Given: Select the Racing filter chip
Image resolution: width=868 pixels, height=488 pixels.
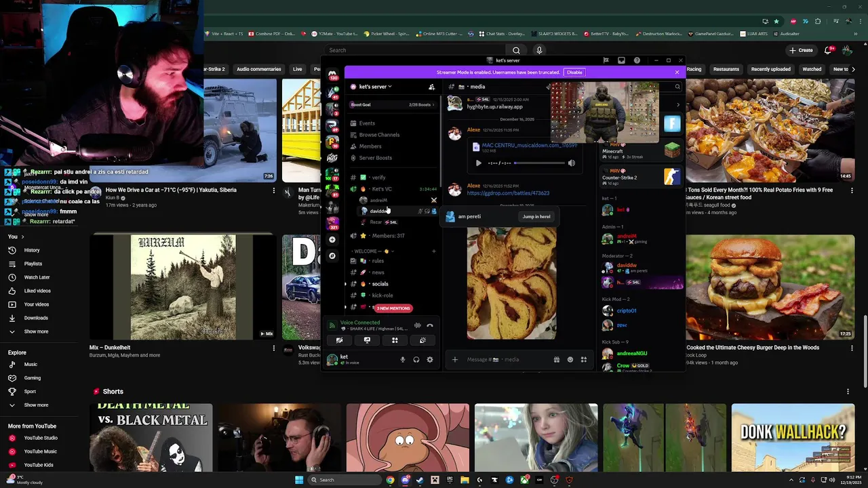Looking at the screenshot, I should point(694,69).
